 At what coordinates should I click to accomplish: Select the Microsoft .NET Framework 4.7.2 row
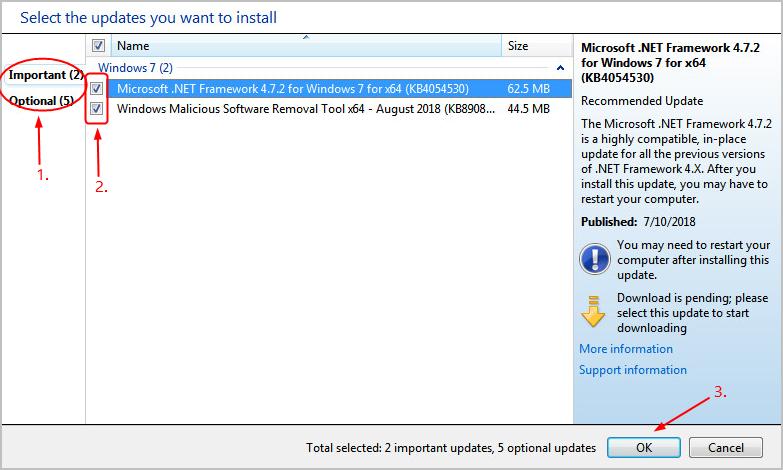click(300, 88)
